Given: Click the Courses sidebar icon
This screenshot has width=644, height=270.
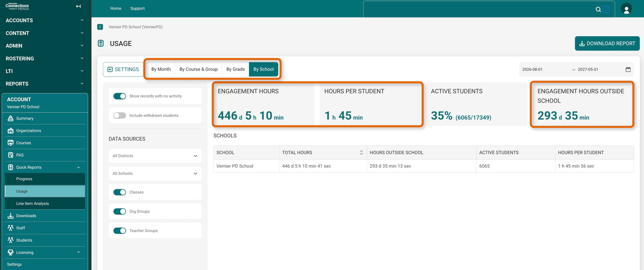Looking at the screenshot, I should pyautogui.click(x=10, y=143).
